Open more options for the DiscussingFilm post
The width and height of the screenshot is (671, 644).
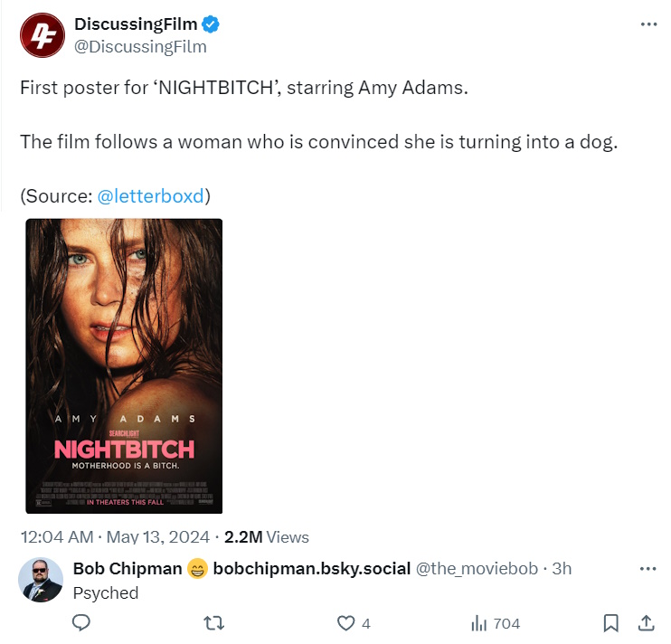coord(648,24)
